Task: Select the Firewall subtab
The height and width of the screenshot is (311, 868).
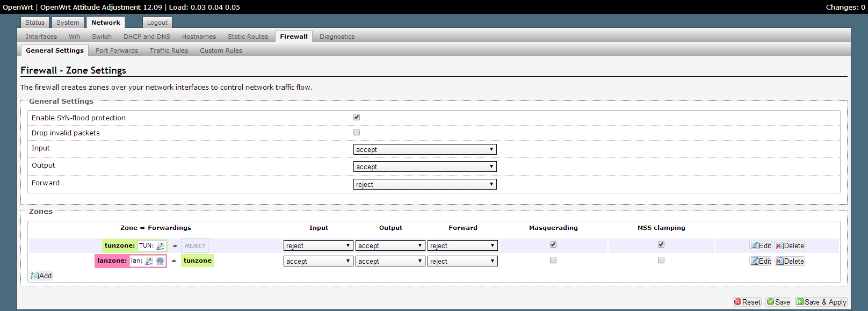Action: (x=294, y=37)
